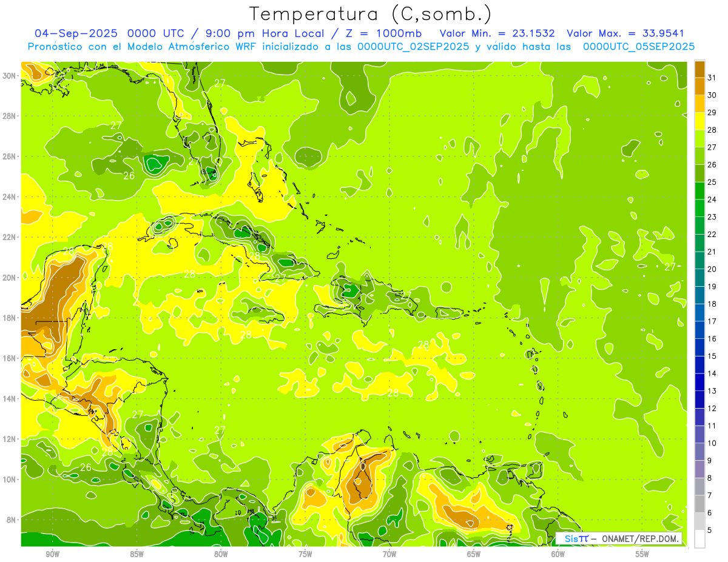
Task: Click the blue legend swatch between 15 and 16
Action: tap(699, 347)
